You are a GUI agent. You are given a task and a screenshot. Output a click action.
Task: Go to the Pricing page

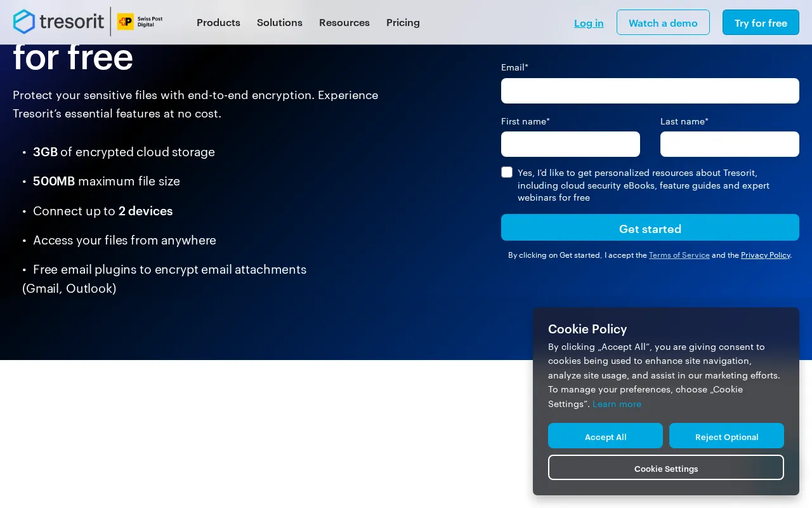(x=403, y=22)
